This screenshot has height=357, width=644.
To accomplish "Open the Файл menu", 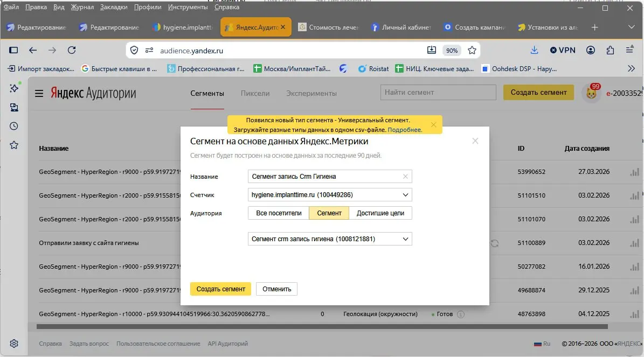I will (11, 7).
